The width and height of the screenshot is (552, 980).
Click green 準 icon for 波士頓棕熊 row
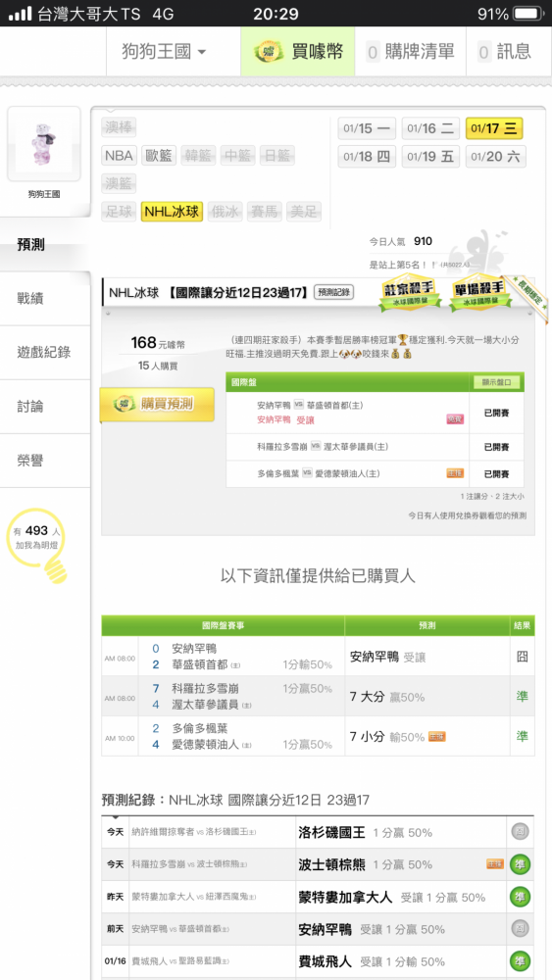pos(520,864)
